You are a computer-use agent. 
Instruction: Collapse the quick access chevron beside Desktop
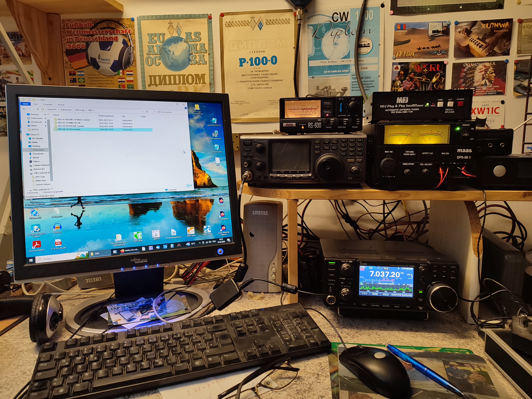(48, 114)
